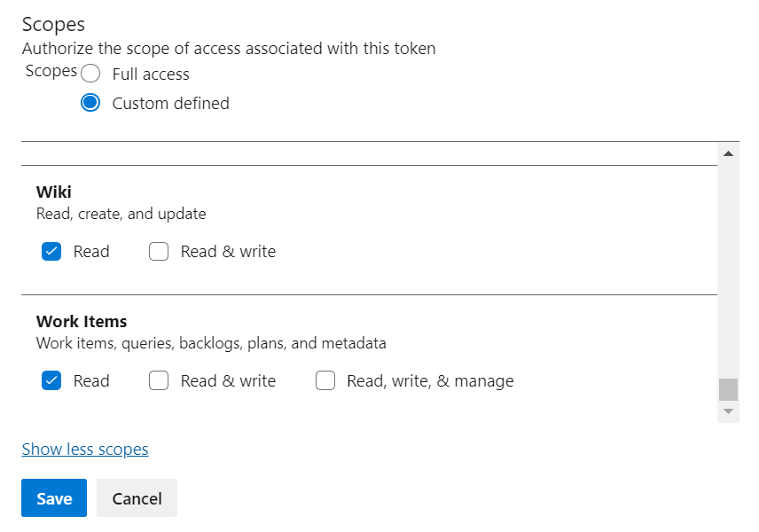Select the Full access radio button

pyautogui.click(x=90, y=74)
